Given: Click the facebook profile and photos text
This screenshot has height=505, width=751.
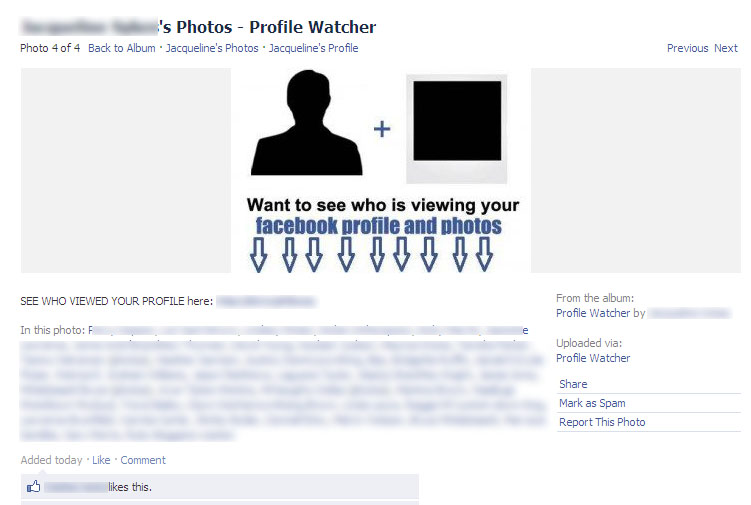Looking at the screenshot, I should click(378, 226).
